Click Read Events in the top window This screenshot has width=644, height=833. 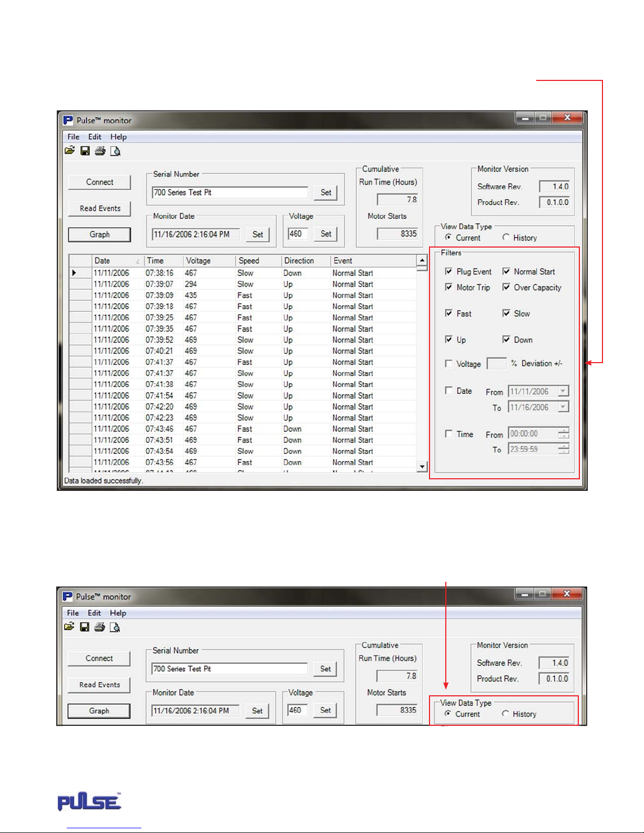pyautogui.click(x=99, y=209)
